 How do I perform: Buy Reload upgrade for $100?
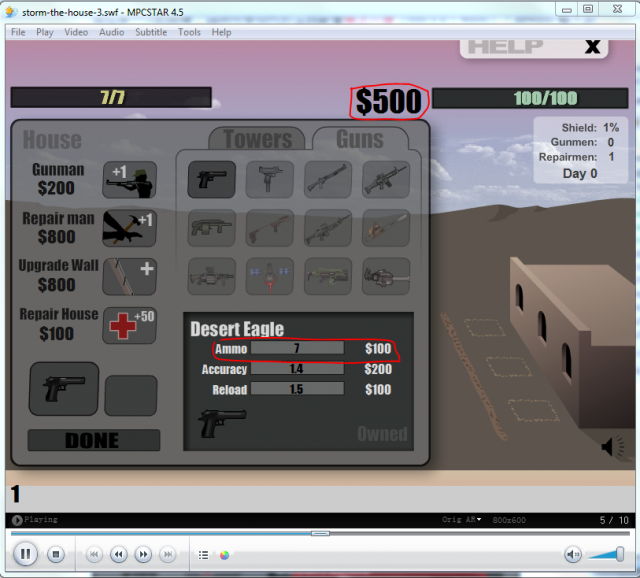coord(378,389)
